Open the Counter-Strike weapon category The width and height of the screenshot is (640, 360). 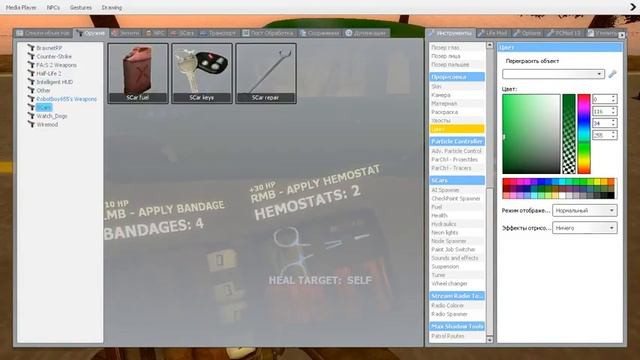coord(54,56)
